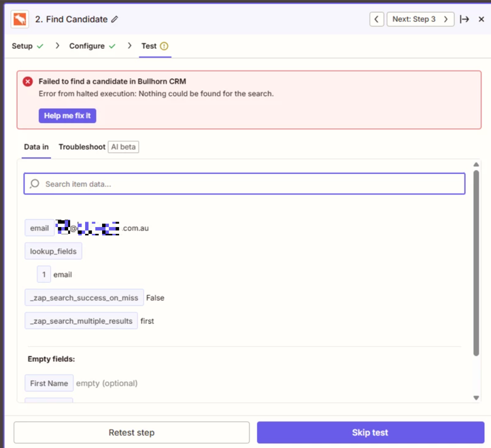The height and width of the screenshot is (448, 491).
Task: Switch to the Troubleshoot tab
Action: pyautogui.click(x=82, y=147)
